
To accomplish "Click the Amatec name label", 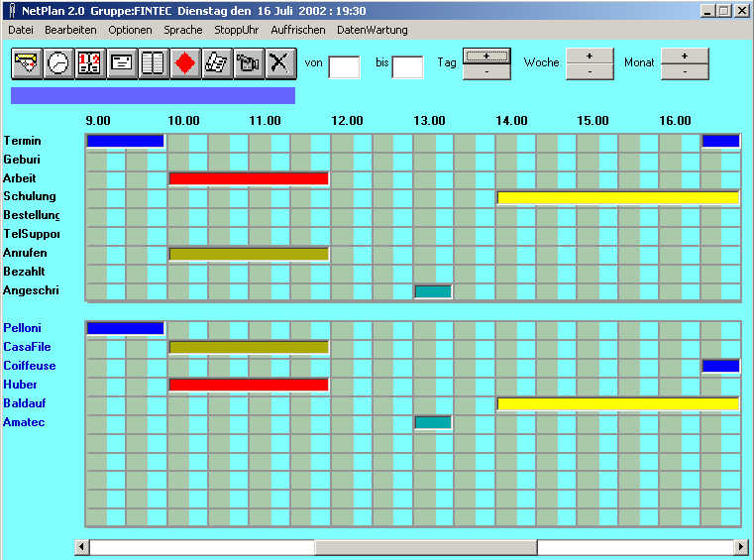I will click(24, 422).
